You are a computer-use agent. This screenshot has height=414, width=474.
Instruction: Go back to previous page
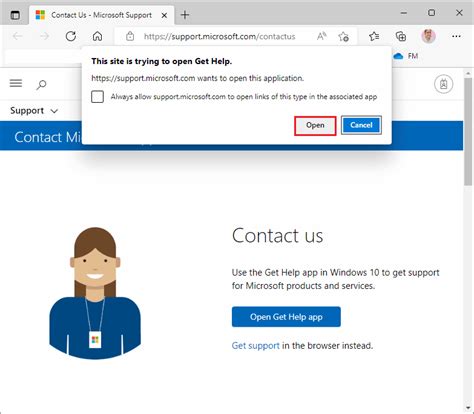pos(17,36)
